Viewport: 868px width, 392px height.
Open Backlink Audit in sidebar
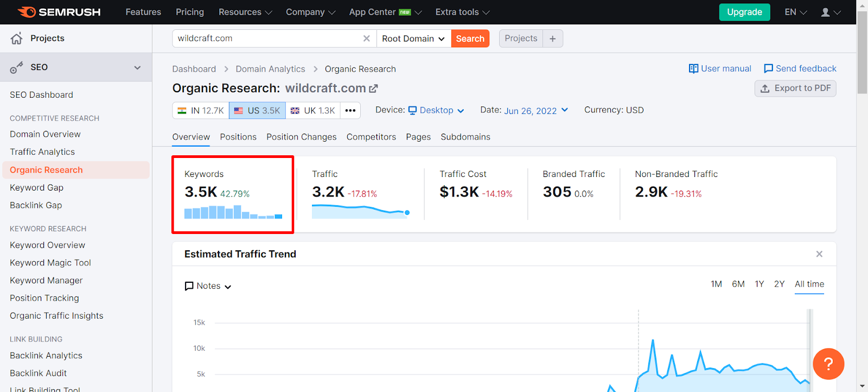(38, 374)
